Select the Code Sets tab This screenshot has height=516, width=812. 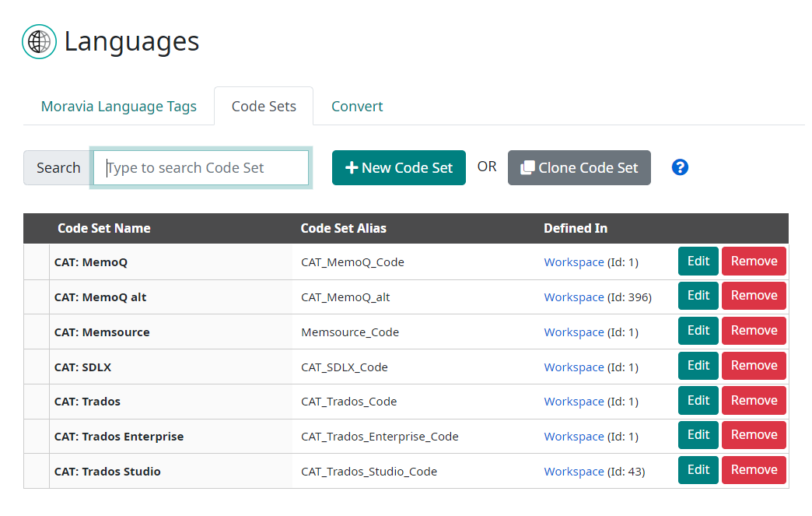click(x=264, y=106)
